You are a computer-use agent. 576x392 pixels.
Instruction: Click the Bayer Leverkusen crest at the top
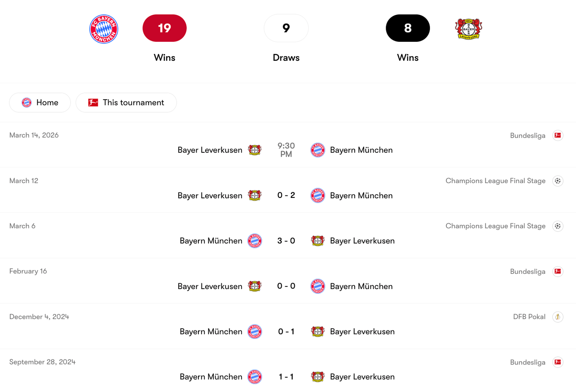[x=469, y=29]
